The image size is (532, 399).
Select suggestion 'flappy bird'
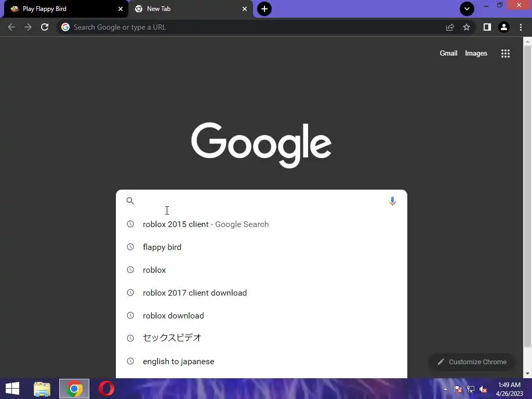261,247
